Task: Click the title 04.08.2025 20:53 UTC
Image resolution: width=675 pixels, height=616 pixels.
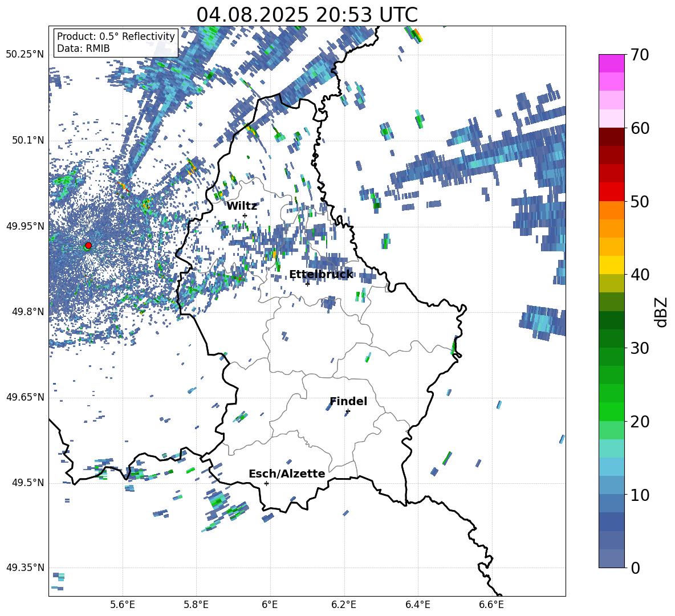Action: pyautogui.click(x=307, y=15)
